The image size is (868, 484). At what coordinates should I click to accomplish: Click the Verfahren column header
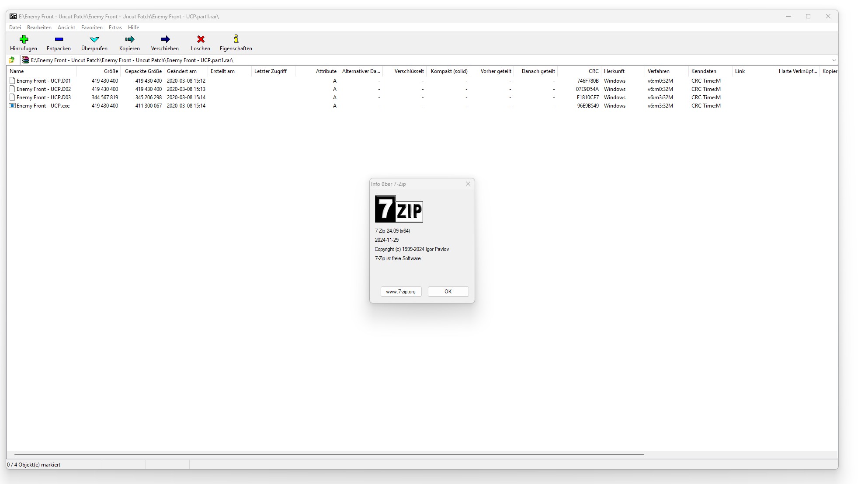[x=667, y=71]
